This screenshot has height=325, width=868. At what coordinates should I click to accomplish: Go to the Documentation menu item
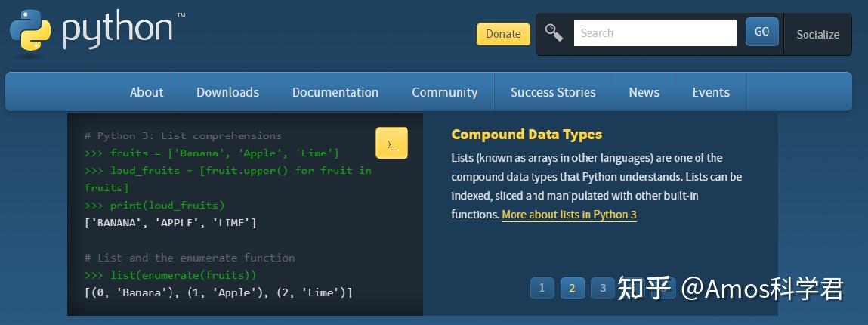(335, 92)
